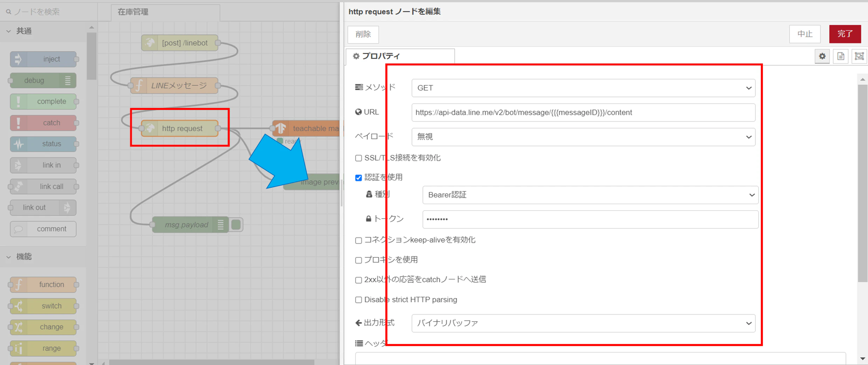868x365 pixels.
Task: Select the range node in palette
Action: (43, 349)
